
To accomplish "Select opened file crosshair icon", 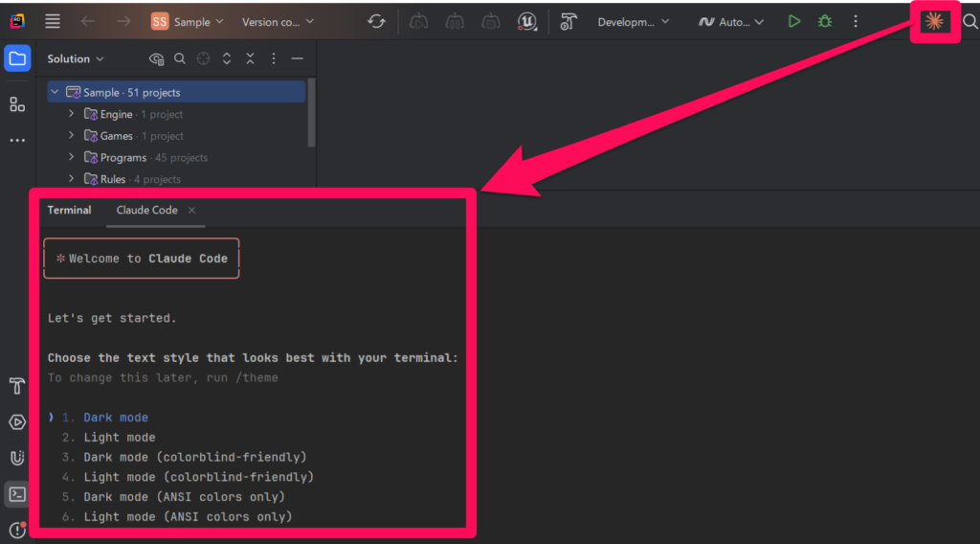I will point(203,58).
